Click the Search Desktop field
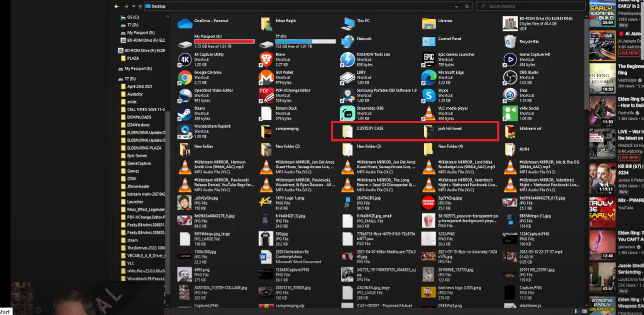Image resolution: width=644 pixels, height=315 pixels. [x=530, y=6]
